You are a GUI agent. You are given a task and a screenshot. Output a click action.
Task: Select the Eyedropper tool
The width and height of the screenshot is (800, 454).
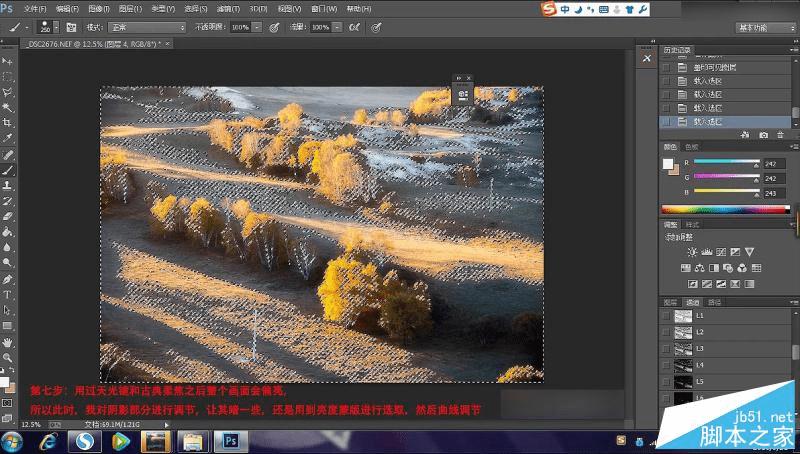pos(7,138)
